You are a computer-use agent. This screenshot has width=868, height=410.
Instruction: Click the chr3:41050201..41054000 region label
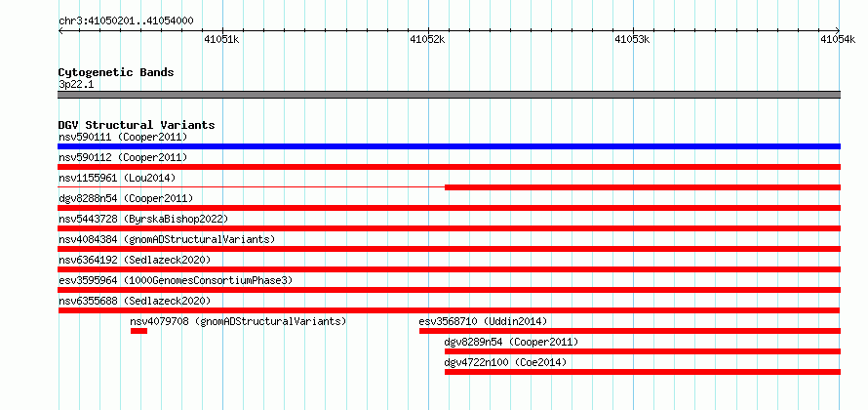tap(126, 21)
